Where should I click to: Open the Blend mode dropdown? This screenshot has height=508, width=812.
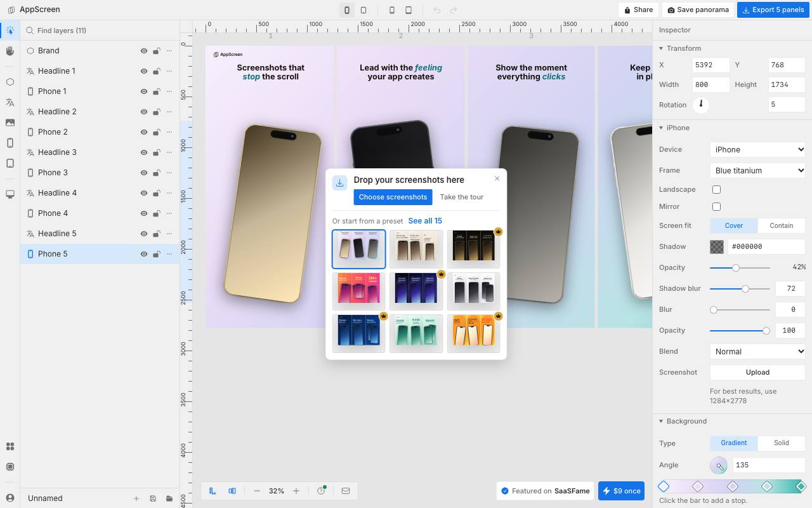pos(757,351)
